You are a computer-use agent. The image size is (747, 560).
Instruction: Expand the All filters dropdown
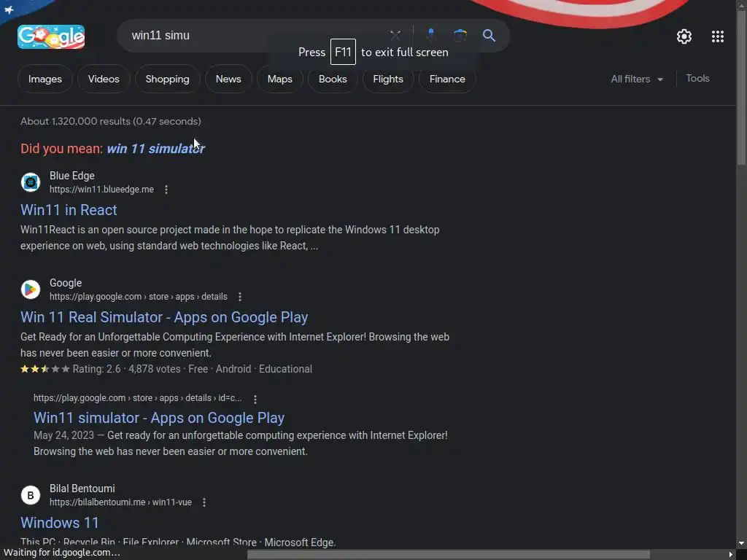click(637, 79)
